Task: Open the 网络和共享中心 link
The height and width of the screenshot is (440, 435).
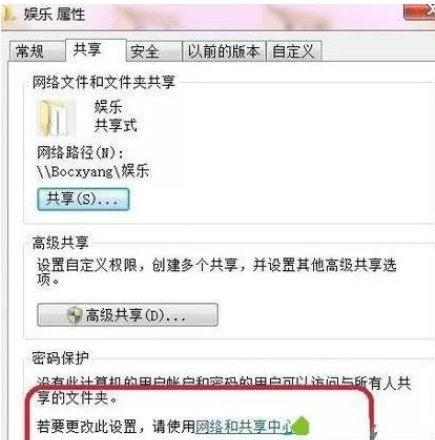Action: pos(244,426)
